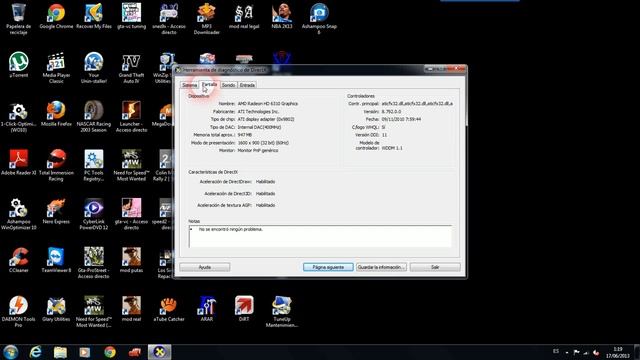Image resolution: width=640 pixels, height=360 pixels.
Task: Open PC Tools Registry shortcut
Action: point(94,165)
